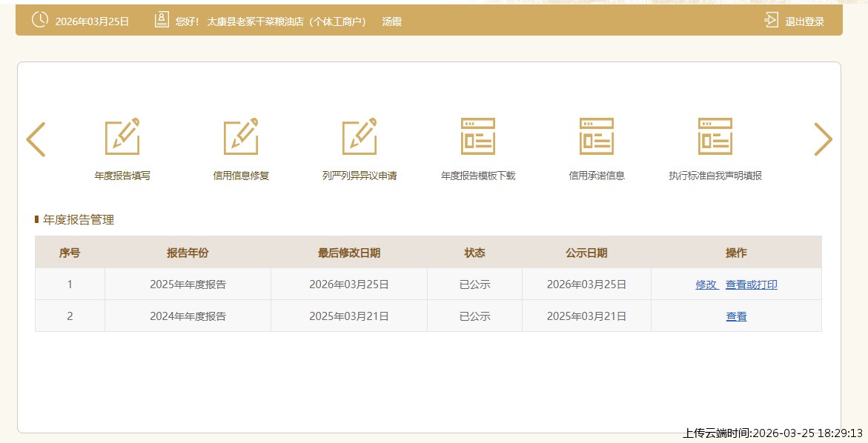Click the 2025年年度报告 table cell
The width and height of the screenshot is (868, 443).
click(188, 284)
